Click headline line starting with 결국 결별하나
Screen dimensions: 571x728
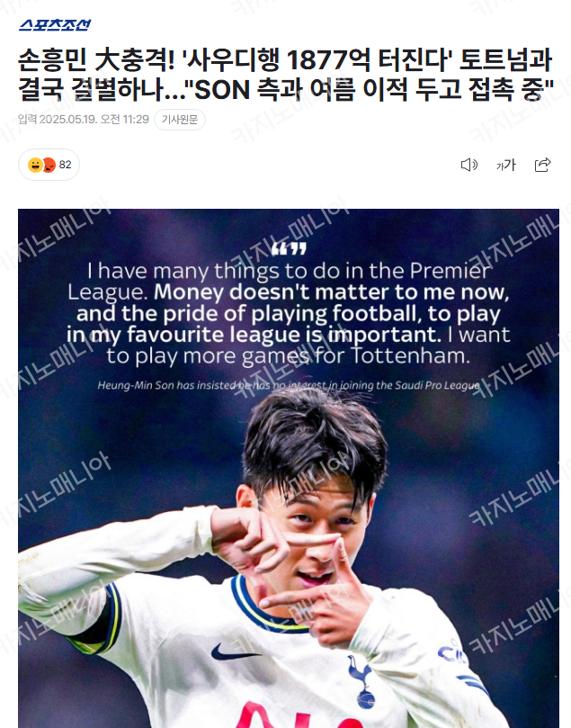(x=286, y=89)
